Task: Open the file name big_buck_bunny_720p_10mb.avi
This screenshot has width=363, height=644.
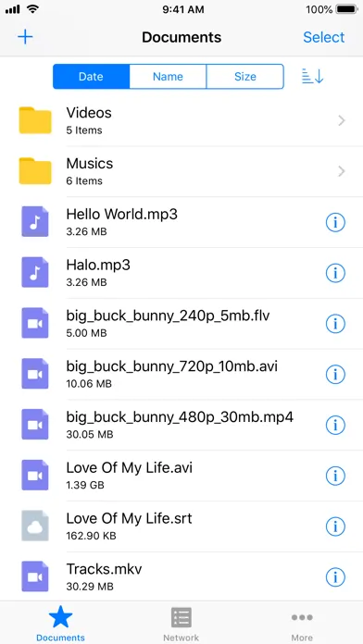Action: (172, 366)
